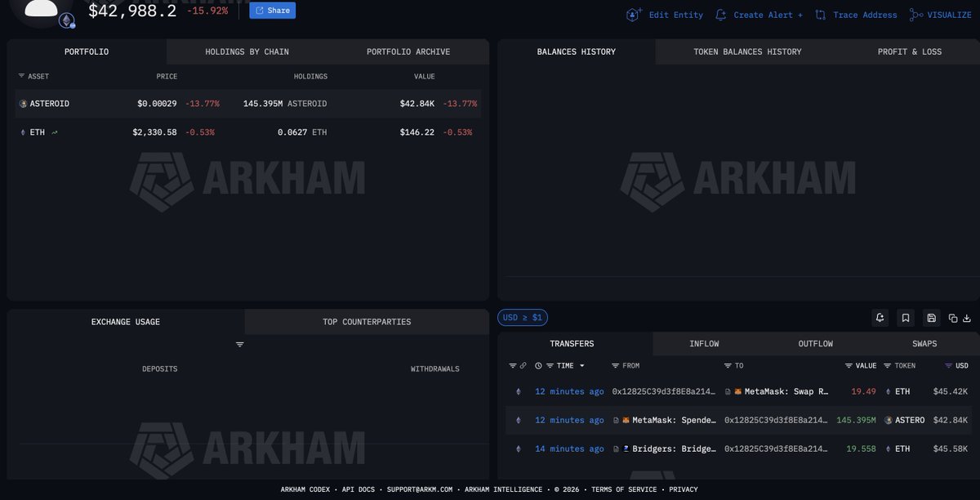Switch to the Outflow tab
Image resolution: width=980 pixels, height=500 pixels.
816,344
